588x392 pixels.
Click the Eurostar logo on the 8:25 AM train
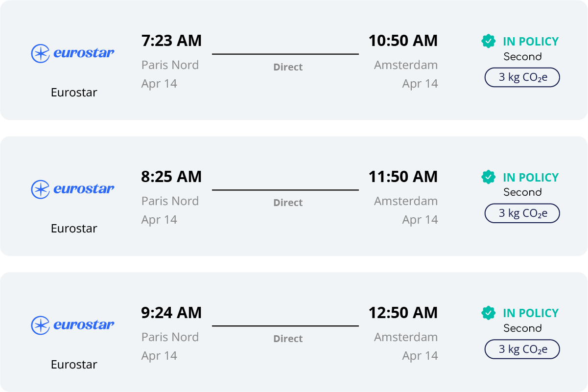pos(72,189)
